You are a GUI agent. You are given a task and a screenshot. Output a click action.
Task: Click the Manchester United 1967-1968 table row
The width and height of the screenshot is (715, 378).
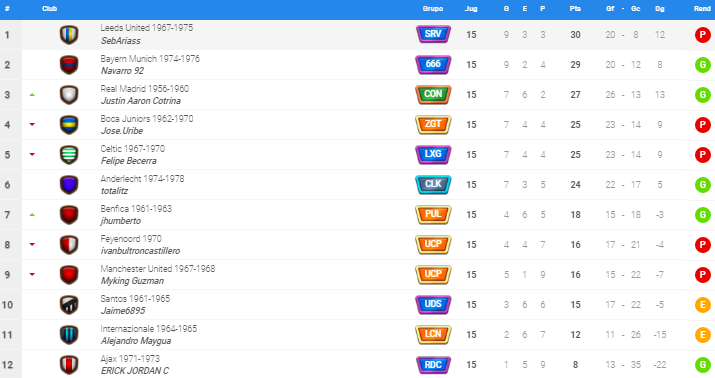point(358,274)
